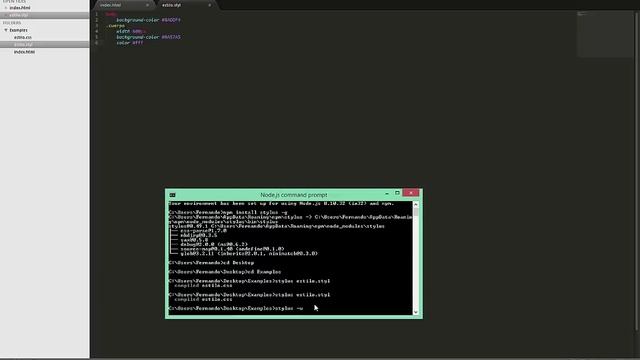
Task: Click the command prompt scrollbar down arrow
Action: click(x=416, y=312)
